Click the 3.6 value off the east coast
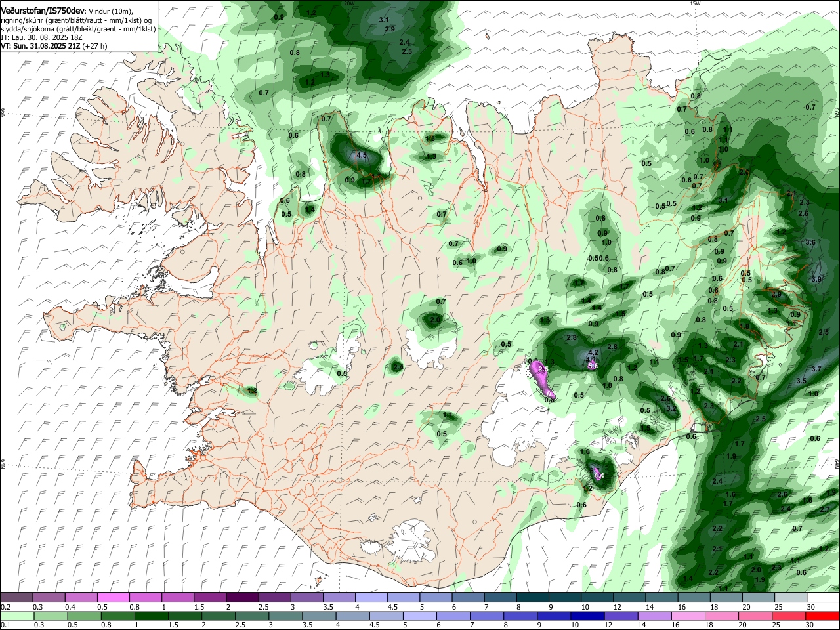This screenshot has width=840, height=630. click(810, 243)
